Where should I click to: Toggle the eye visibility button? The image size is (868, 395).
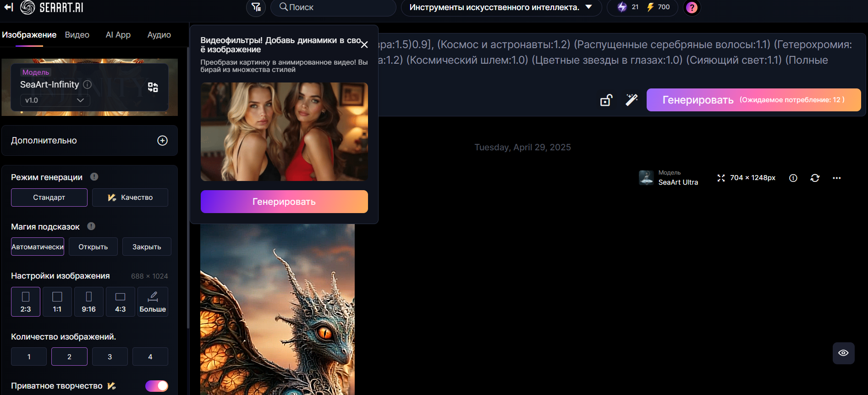[x=843, y=353]
